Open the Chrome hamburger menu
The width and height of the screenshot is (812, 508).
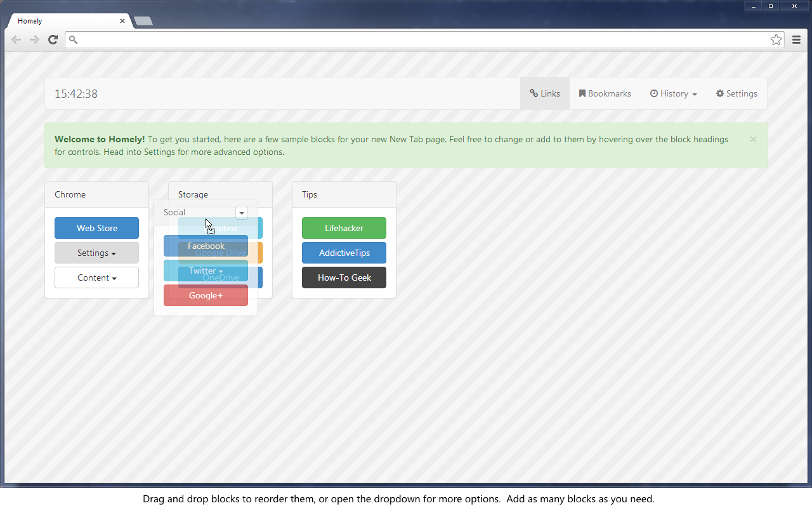pyautogui.click(x=797, y=40)
